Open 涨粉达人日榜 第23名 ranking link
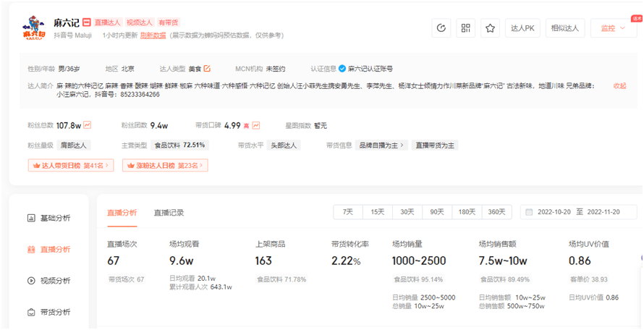Screen dimensions: 644x330 pos(165,166)
